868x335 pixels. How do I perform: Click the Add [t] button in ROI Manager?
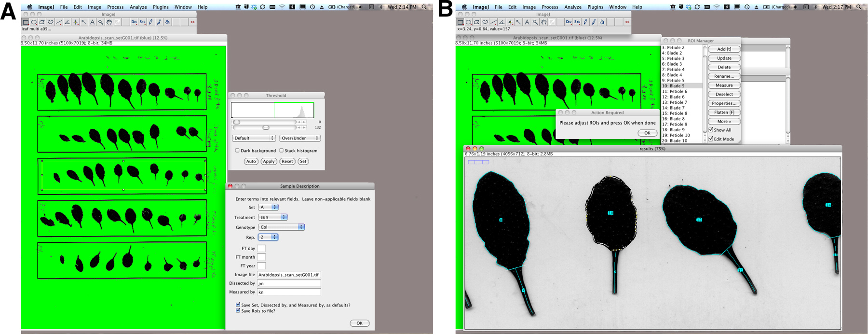724,49
